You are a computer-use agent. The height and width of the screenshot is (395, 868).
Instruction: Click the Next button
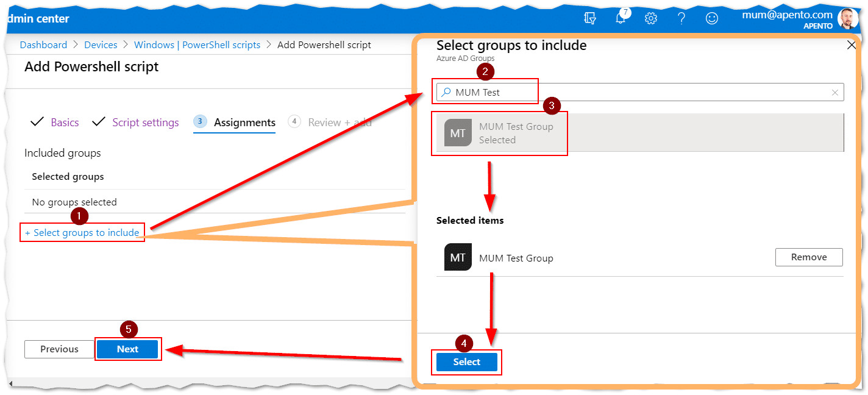point(128,349)
